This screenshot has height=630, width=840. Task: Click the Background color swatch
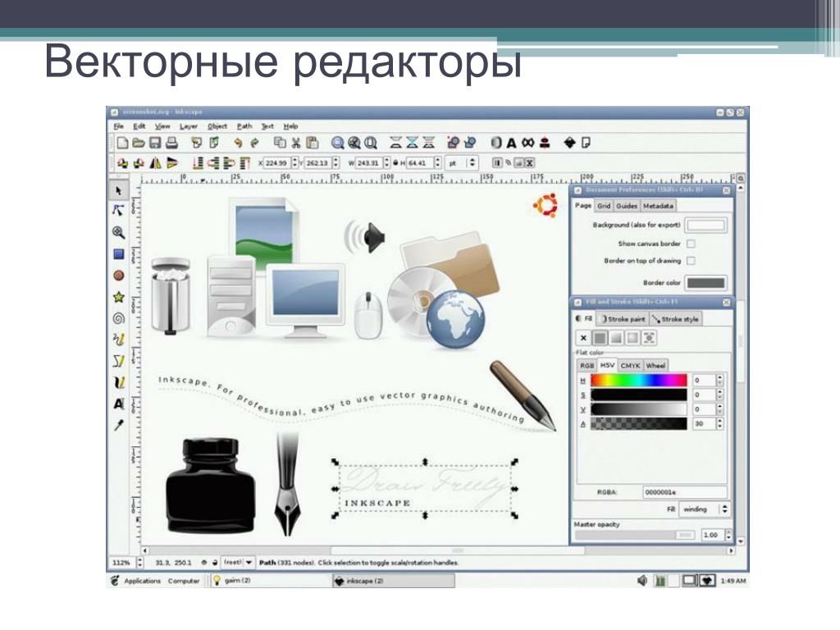(706, 225)
